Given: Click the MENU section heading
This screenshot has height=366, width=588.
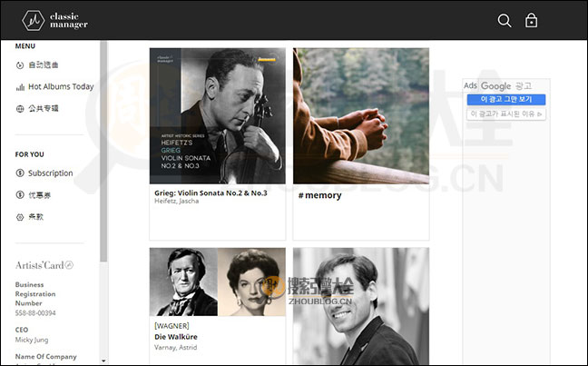Looking at the screenshot, I should click(x=25, y=46).
